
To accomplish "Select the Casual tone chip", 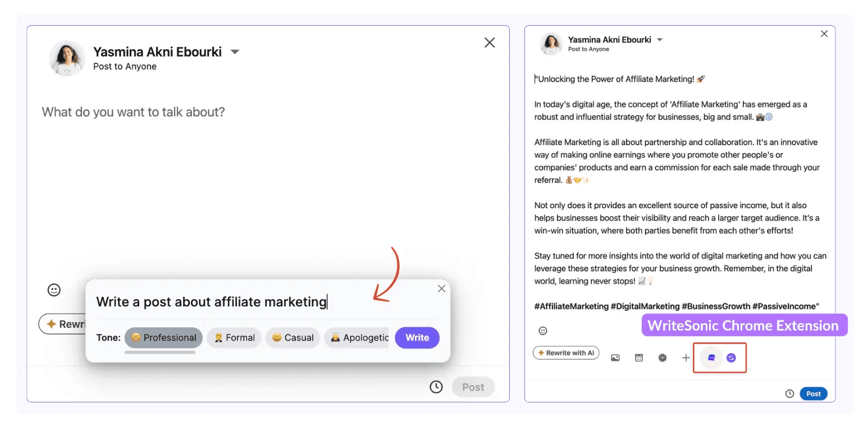I will [x=293, y=338].
